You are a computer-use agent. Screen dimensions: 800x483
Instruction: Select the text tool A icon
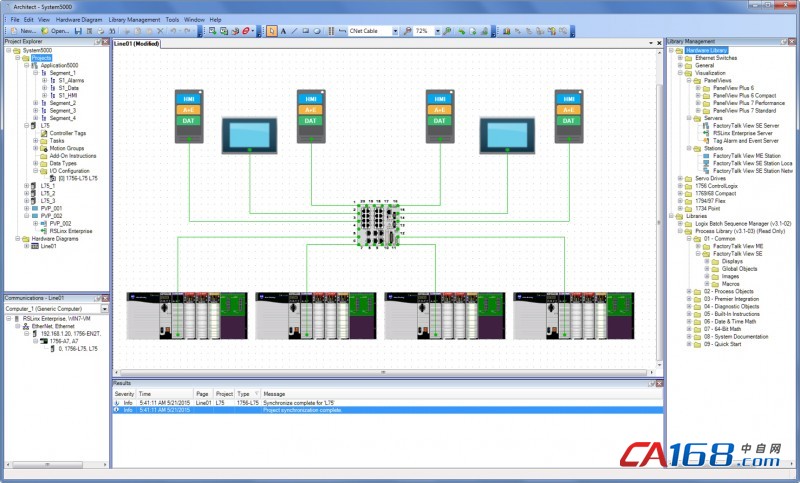pos(283,31)
